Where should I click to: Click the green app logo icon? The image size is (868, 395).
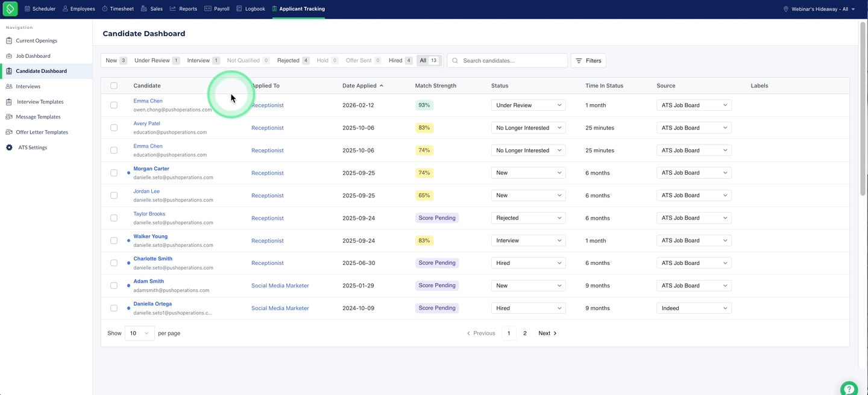(10, 9)
